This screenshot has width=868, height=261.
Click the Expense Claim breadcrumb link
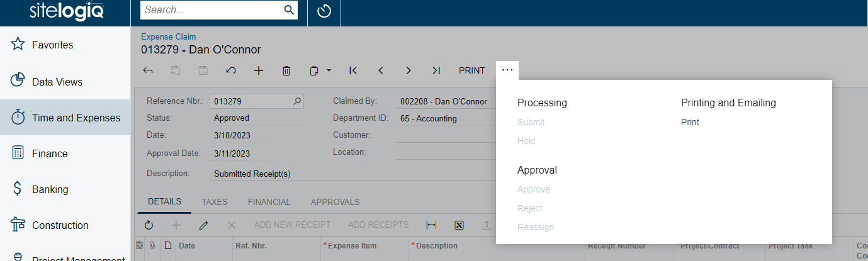pos(168,37)
